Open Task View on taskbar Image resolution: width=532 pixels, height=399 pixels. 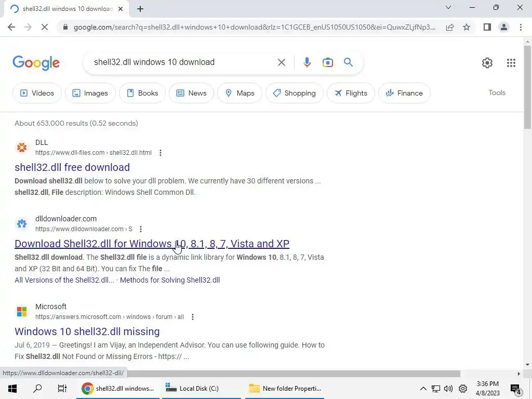[62, 389]
